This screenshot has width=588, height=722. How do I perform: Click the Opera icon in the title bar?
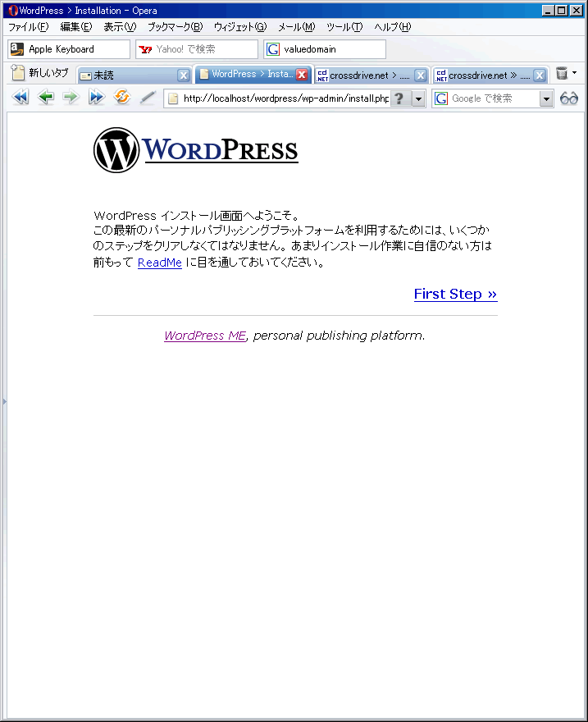pyautogui.click(x=13, y=10)
